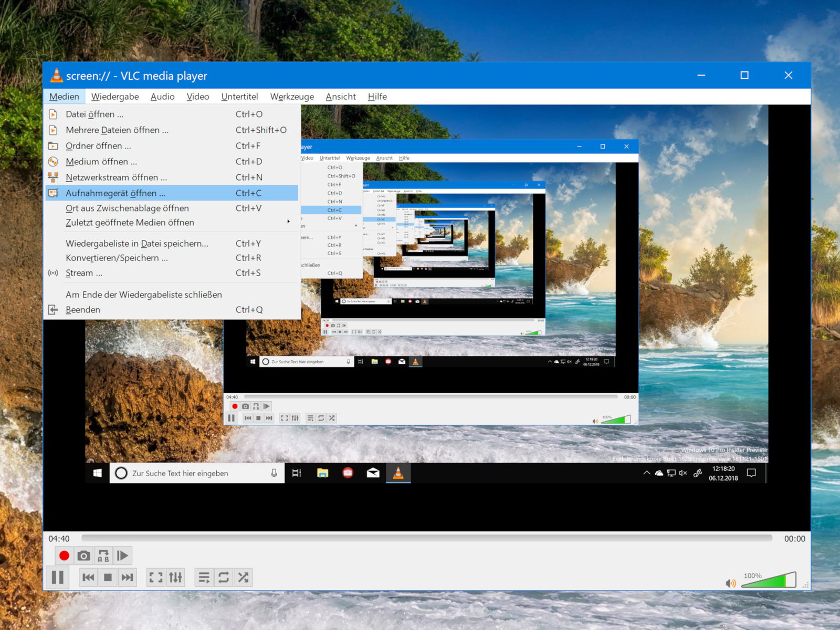Open the Hilfe menu
Viewport: 840px width, 630px height.
click(x=377, y=97)
